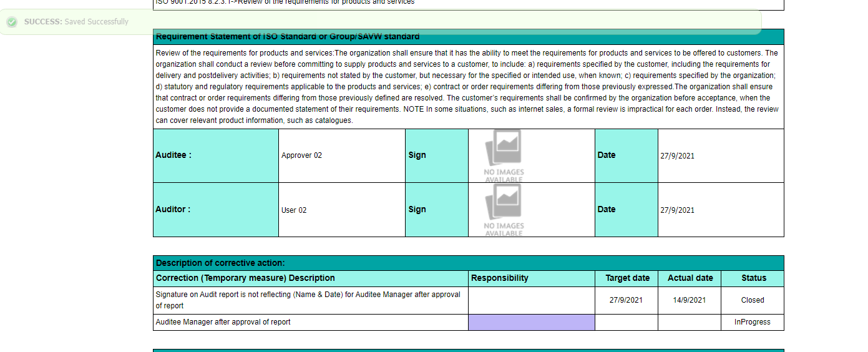
Task: Click the empty Actual date cell in InProgress row
Action: pyautogui.click(x=690, y=322)
